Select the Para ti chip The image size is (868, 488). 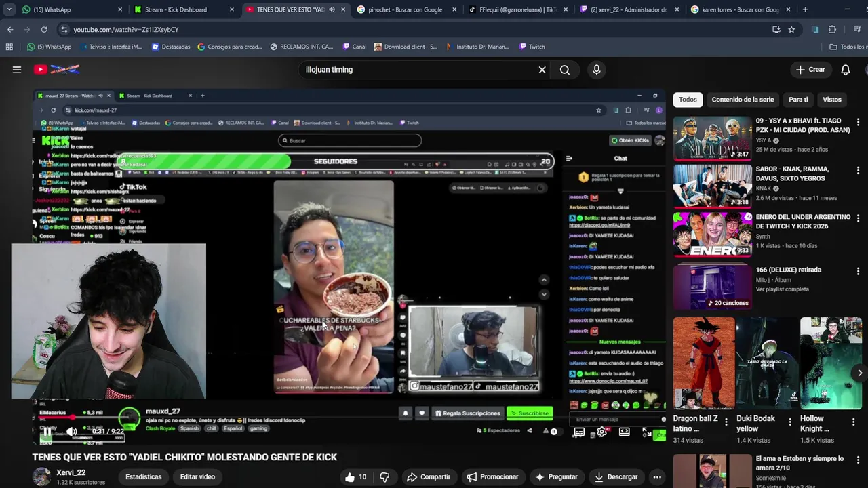pos(798,100)
